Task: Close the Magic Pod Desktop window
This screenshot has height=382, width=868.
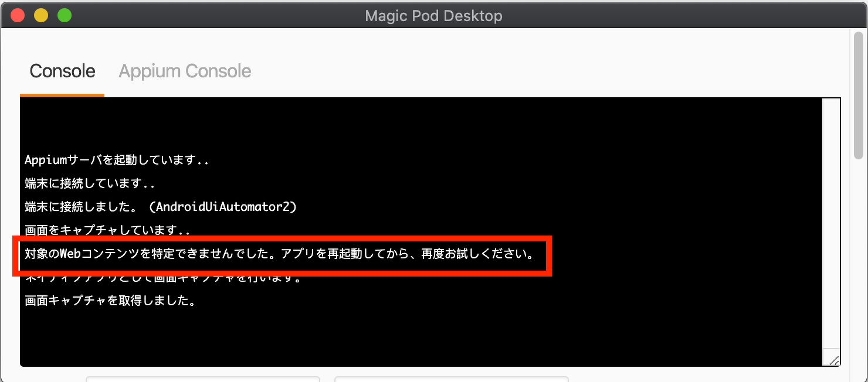Action: (x=18, y=15)
